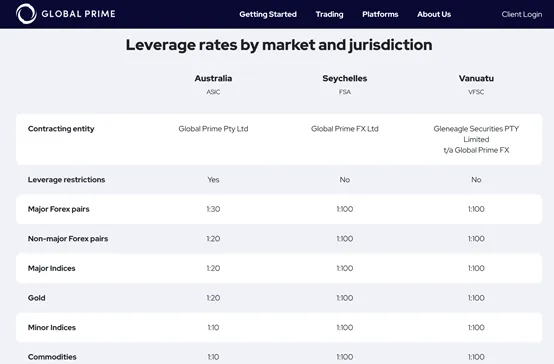Click the Seychelles Major Indices 1:100 value

pyautogui.click(x=345, y=269)
